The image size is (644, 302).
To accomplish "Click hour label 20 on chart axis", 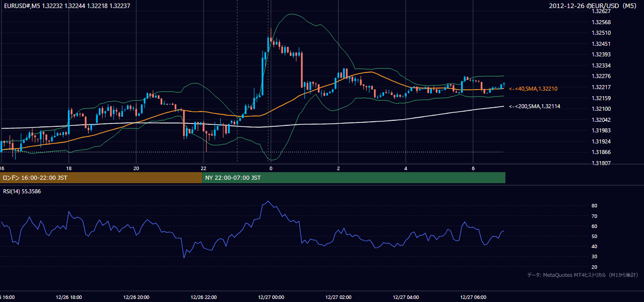I will tap(136, 168).
